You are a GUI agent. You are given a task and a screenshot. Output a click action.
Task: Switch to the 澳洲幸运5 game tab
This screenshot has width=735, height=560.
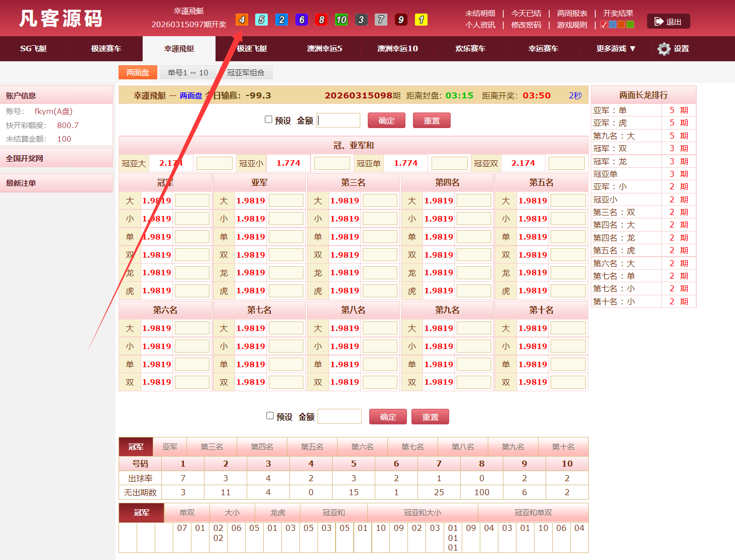(x=324, y=49)
